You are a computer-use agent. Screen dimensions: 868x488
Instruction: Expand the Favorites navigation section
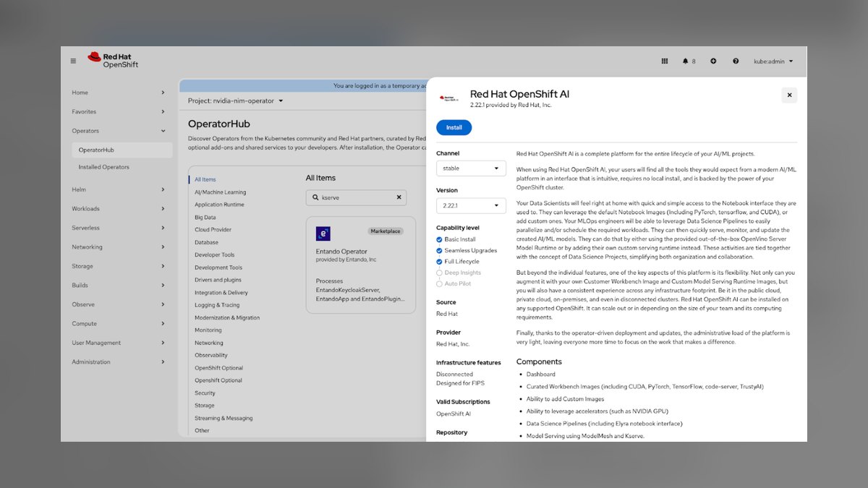[119, 111]
